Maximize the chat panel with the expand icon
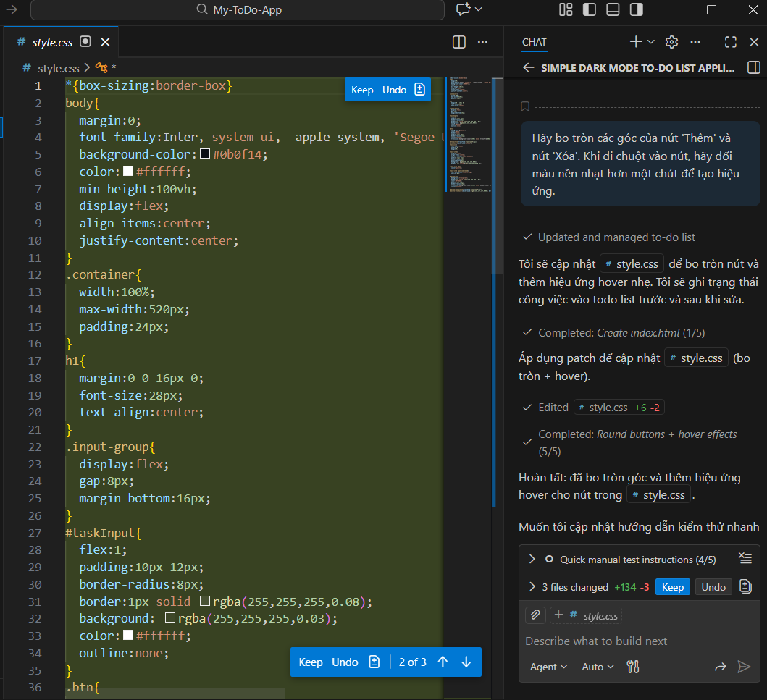 pos(730,41)
